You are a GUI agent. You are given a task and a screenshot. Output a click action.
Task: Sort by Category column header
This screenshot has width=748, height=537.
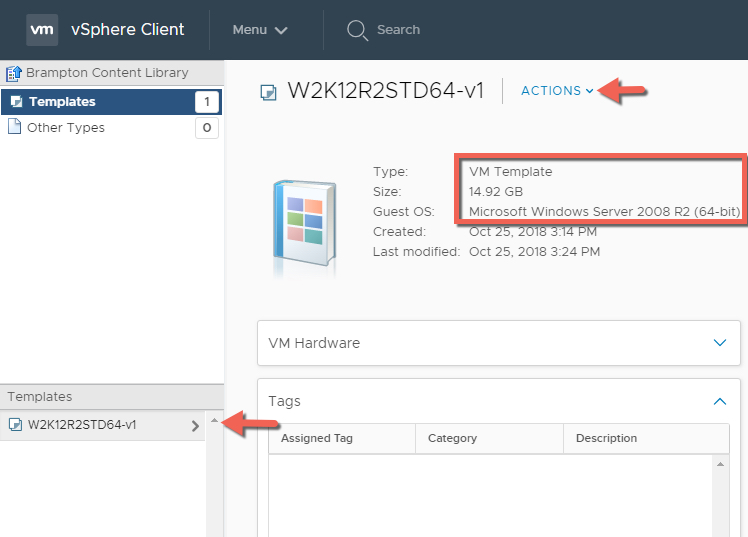click(x=452, y=438)
